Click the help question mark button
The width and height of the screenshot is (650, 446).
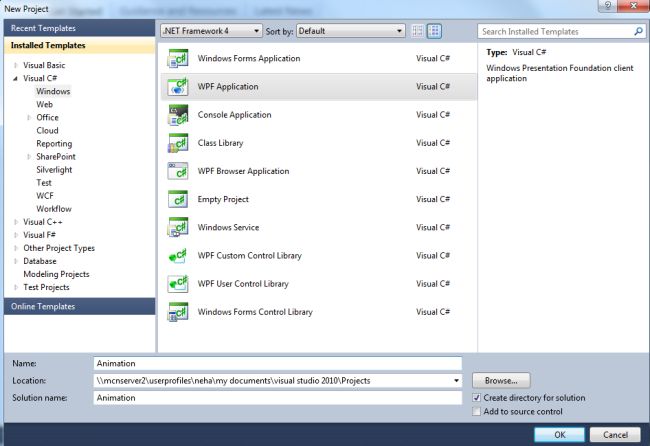click(x=607, y=5)
